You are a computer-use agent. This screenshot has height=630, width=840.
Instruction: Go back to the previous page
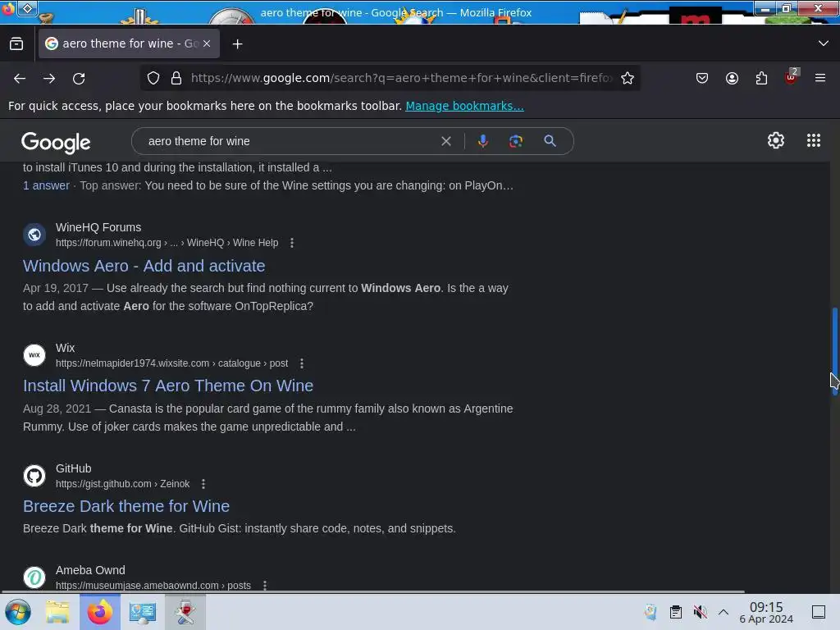20,78
